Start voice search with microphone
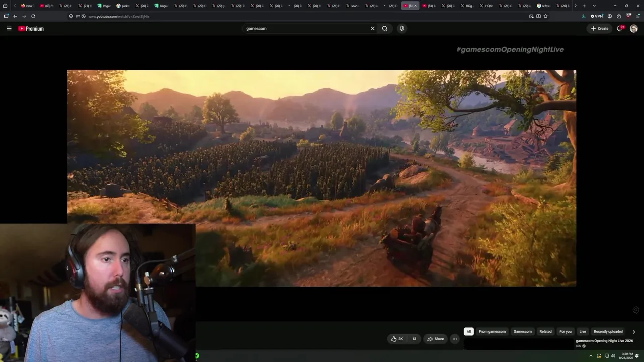 pos(401,29)
